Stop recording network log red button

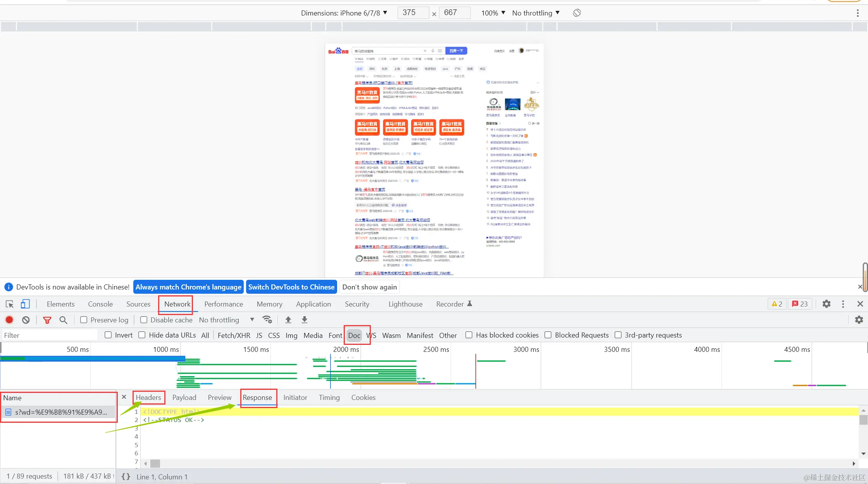(x=9, y=320)
